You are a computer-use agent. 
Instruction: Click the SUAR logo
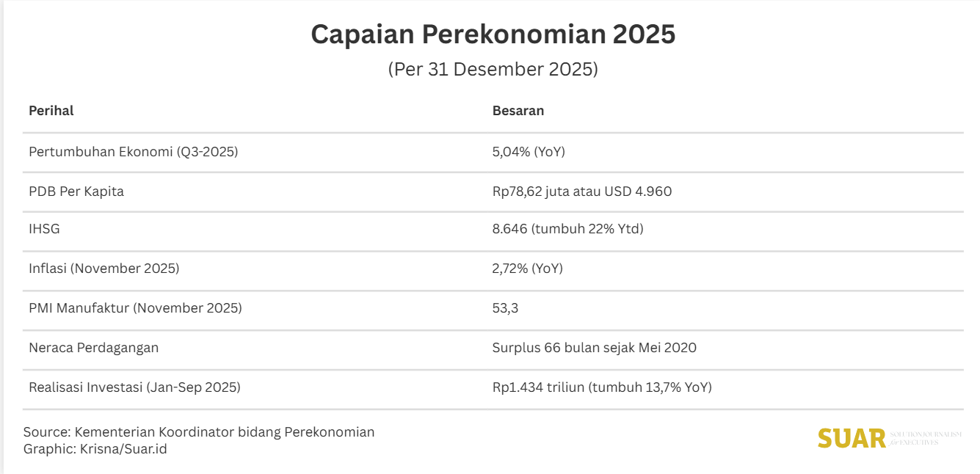coord(852,438)
